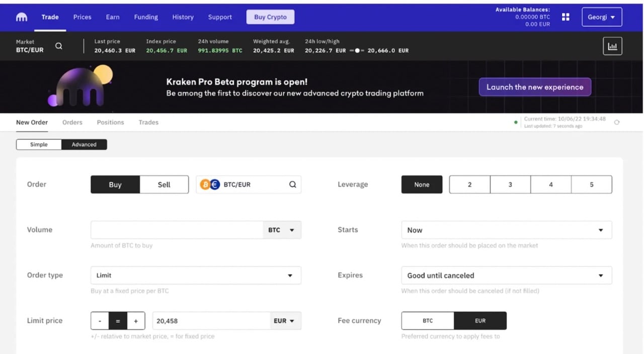Image resolution: width=644 pixels, height=354 pixels.
Task: Click the BTC/EUR trading pair field
Action: 249,185
